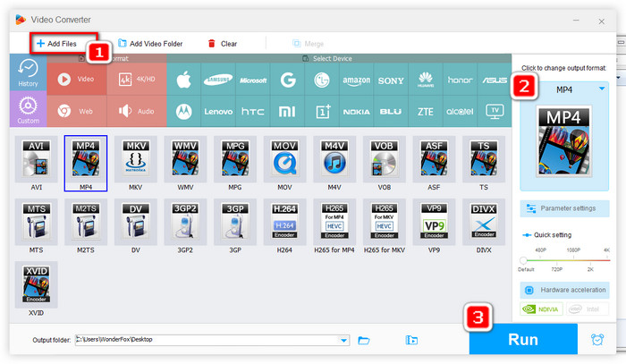Switch to the History tab

[28, 72]
